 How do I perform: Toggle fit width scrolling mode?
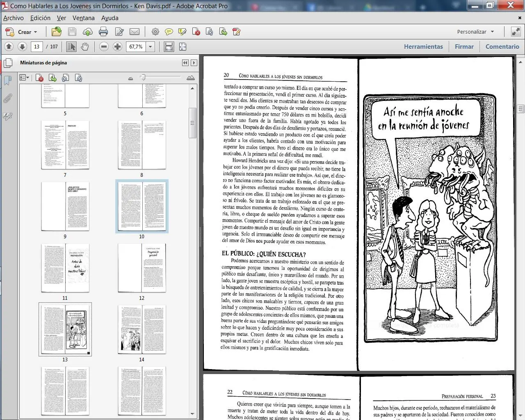[169, 47]
